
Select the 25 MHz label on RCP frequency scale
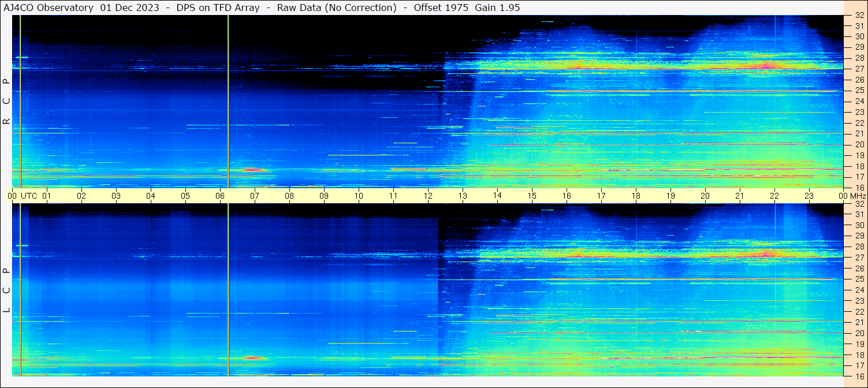(859, 91)
